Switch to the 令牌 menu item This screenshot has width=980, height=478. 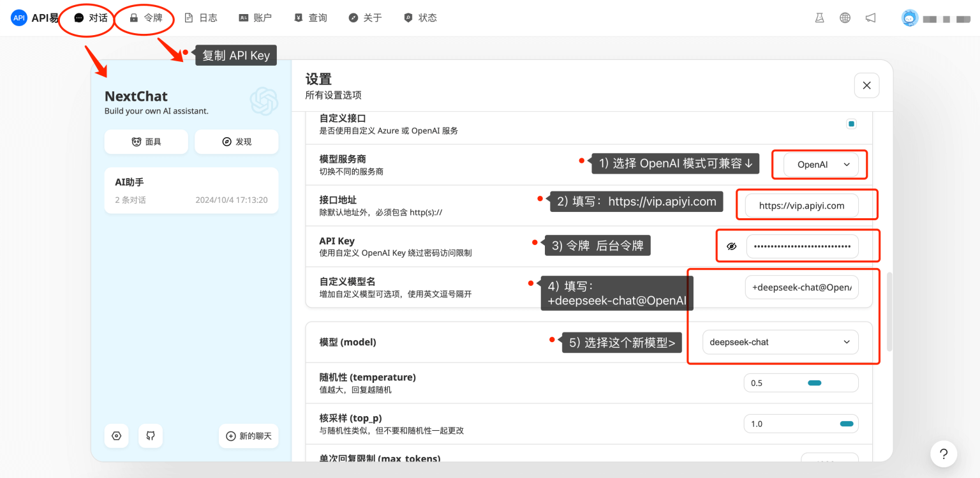coord(145,17)
